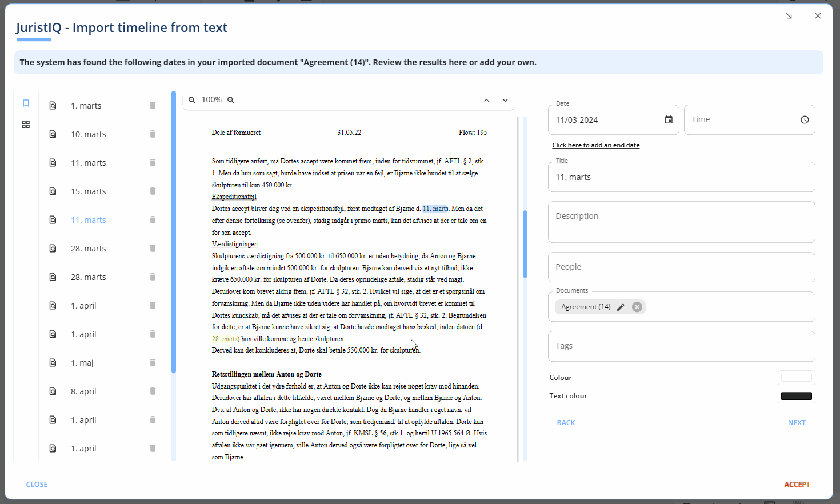Jump to previous date with up chevron
This screenshot has width=840, height=504.
486,100
